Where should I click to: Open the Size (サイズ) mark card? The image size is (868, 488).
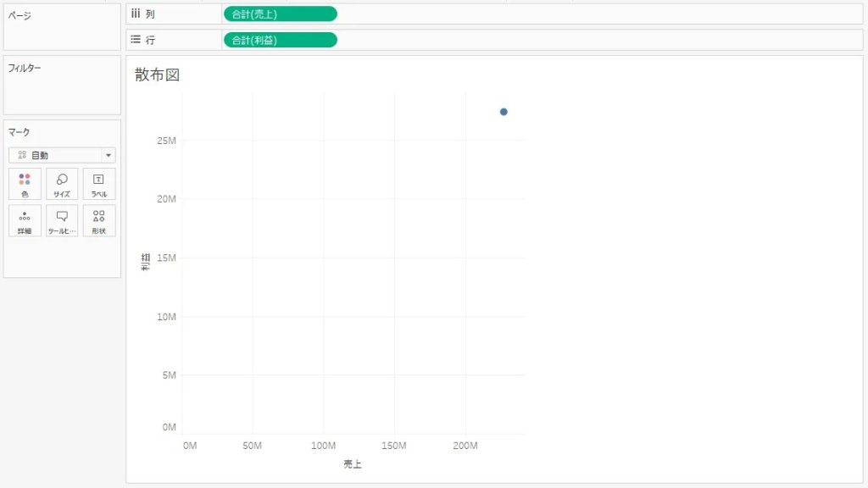pos(61,184)
